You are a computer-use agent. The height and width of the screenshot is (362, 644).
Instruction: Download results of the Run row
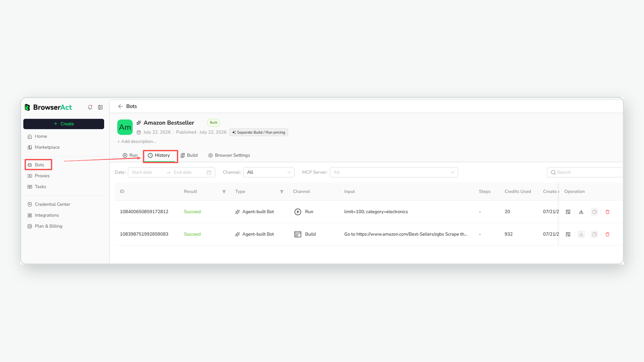pyautogui.click(x=581, y=212)
